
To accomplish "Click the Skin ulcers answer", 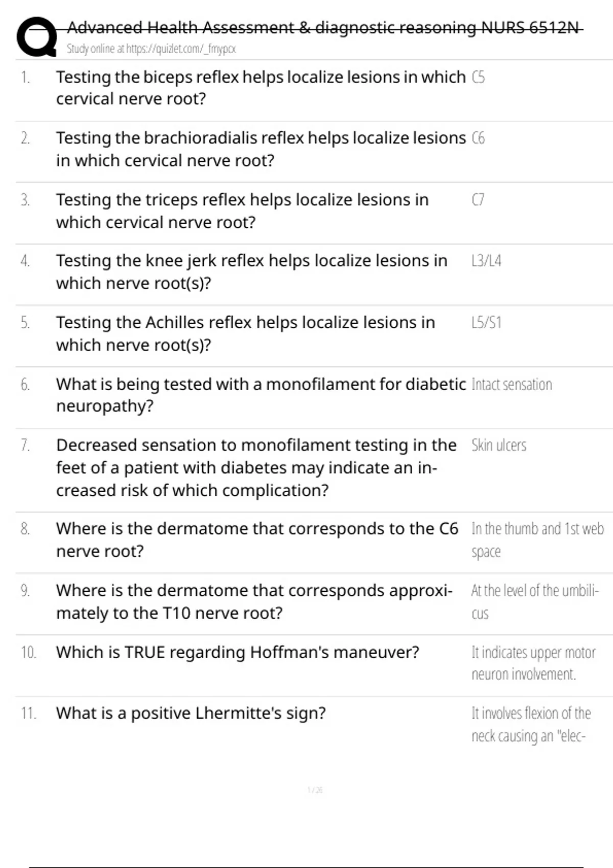I will coord(499,445).
